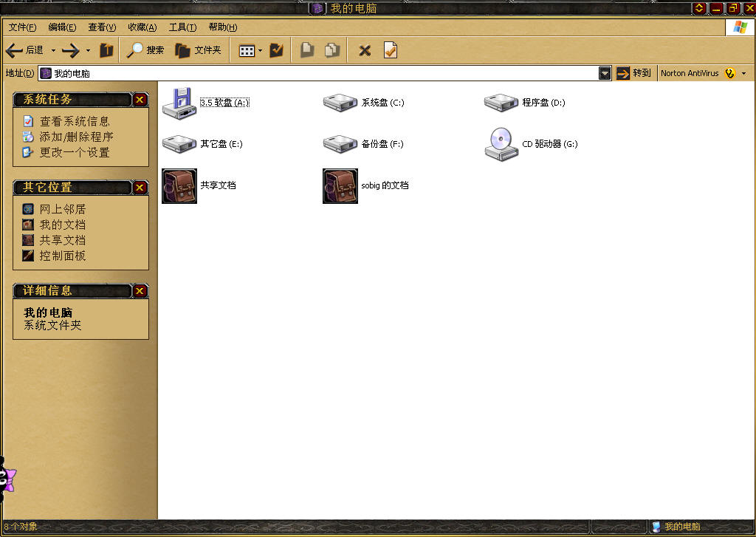The image size is (756, 537).
Task: Click the Norton AntiVirus icon
Action: [730, 73]
